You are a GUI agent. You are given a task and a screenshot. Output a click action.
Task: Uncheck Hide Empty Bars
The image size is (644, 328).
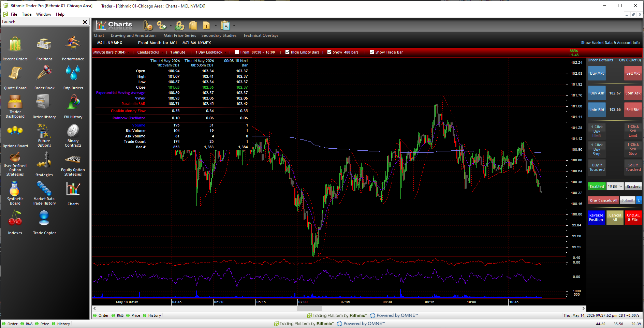[x=288, y=52]
